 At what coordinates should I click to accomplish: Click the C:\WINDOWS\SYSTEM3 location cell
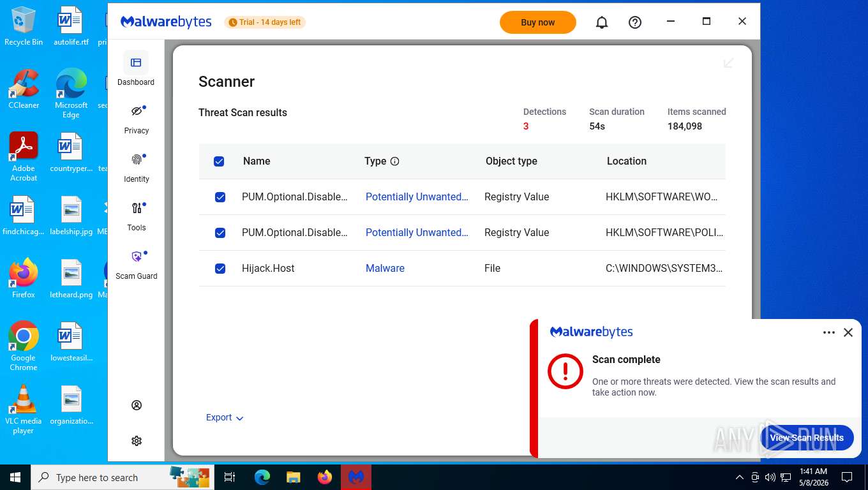tap(664, 268)
